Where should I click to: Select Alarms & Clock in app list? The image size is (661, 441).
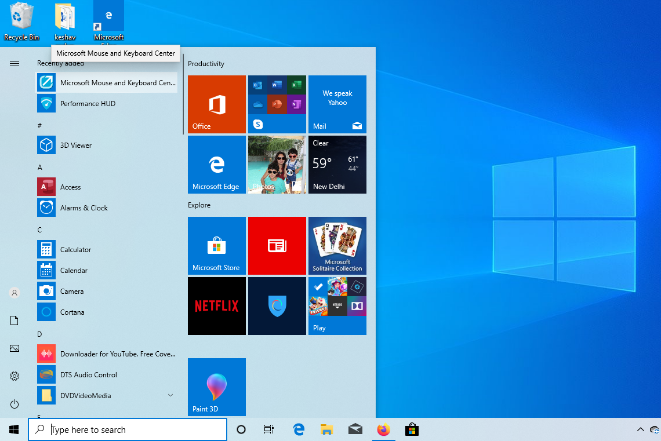click(83, 208)
